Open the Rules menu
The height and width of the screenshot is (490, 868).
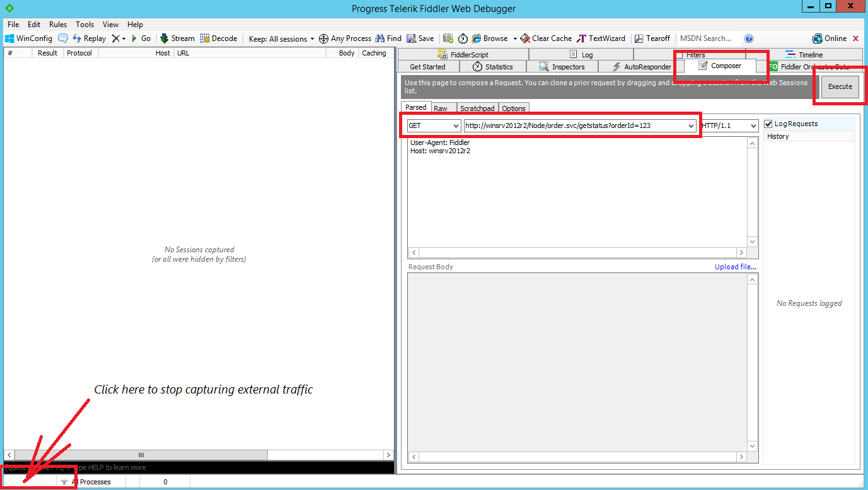[58, 25]
